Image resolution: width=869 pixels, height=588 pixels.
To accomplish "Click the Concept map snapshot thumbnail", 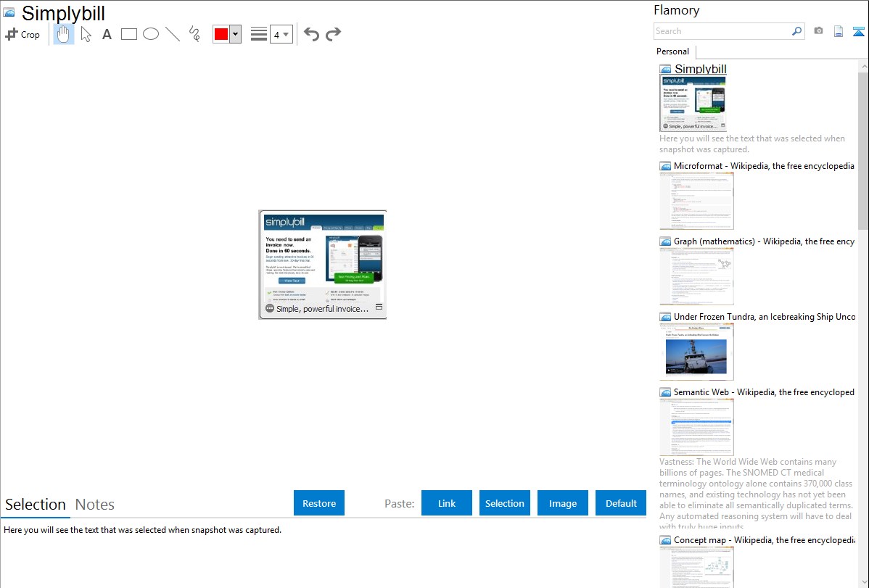I will pyautogui.click(x=696, y=568).
